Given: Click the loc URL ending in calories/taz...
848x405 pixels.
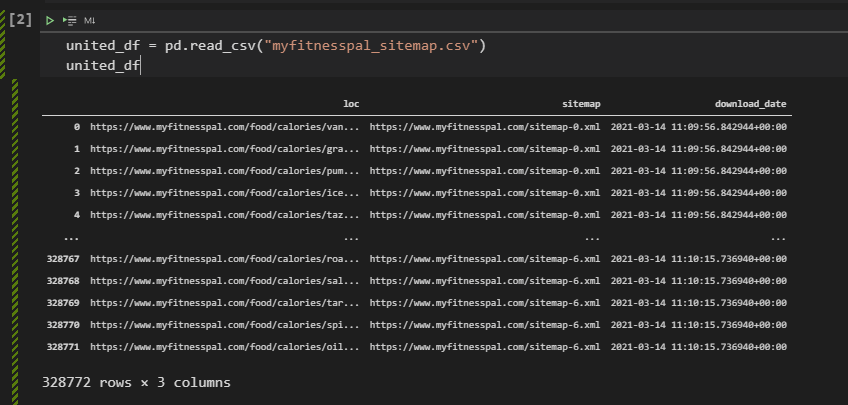Looking at the screenshot, I should [224, 215].
